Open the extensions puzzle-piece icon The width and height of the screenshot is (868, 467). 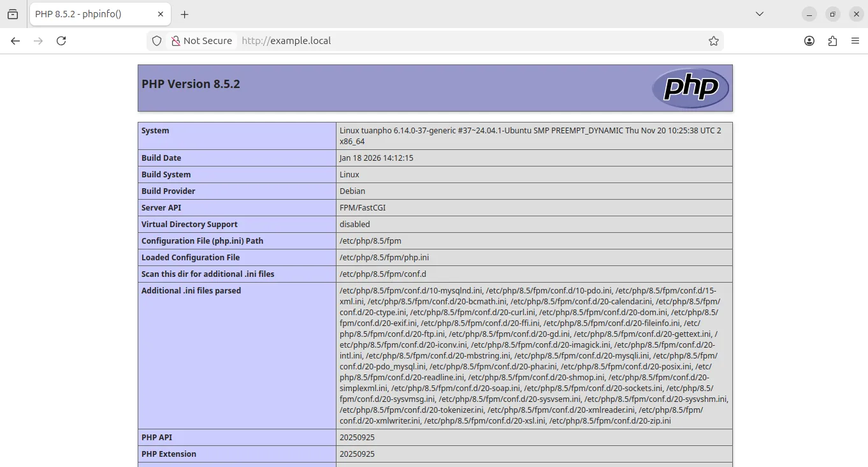point(832,40)
